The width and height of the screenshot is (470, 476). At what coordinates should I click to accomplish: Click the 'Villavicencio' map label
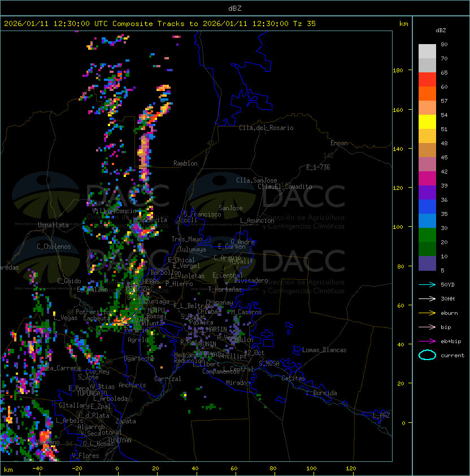pos(114,211)
